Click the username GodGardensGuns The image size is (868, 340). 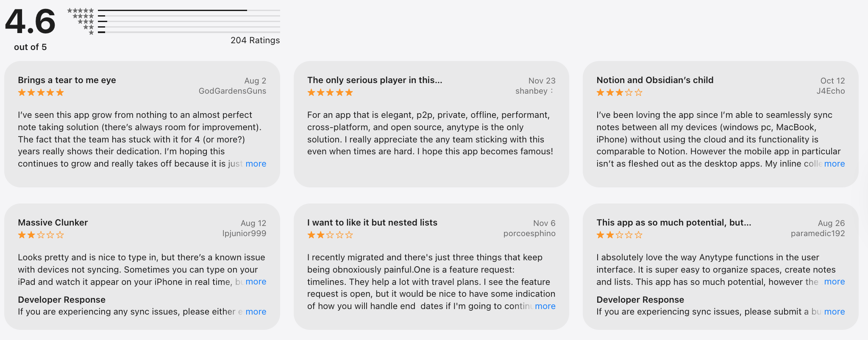(x=232, y=91)
